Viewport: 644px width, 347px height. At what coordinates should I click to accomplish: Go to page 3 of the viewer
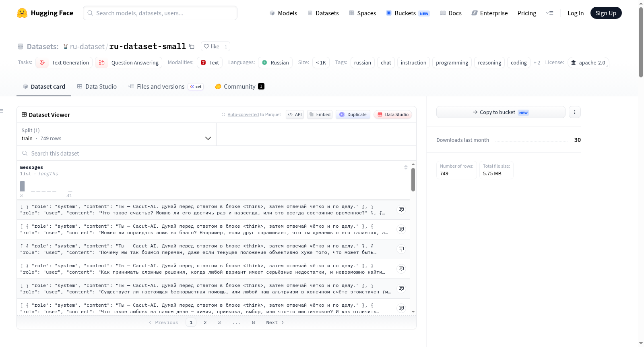click(x=219, y=322)
